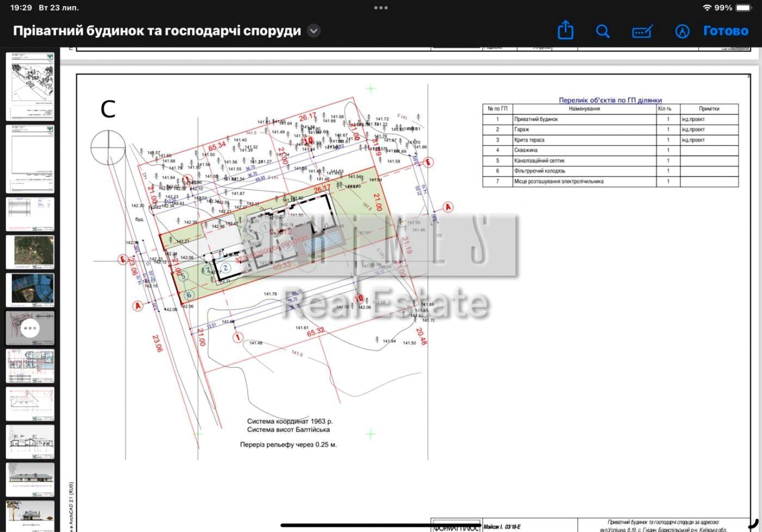Tap the battery indicator icon
Screen dimensions: 762x532
coord(743,8)
